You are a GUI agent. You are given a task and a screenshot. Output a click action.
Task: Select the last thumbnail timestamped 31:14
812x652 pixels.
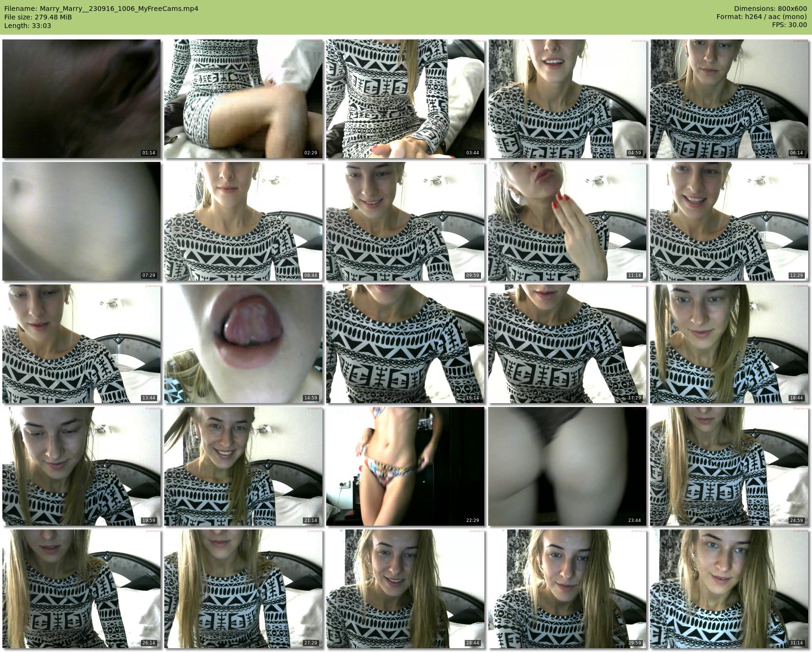click(x=729, y=589)
